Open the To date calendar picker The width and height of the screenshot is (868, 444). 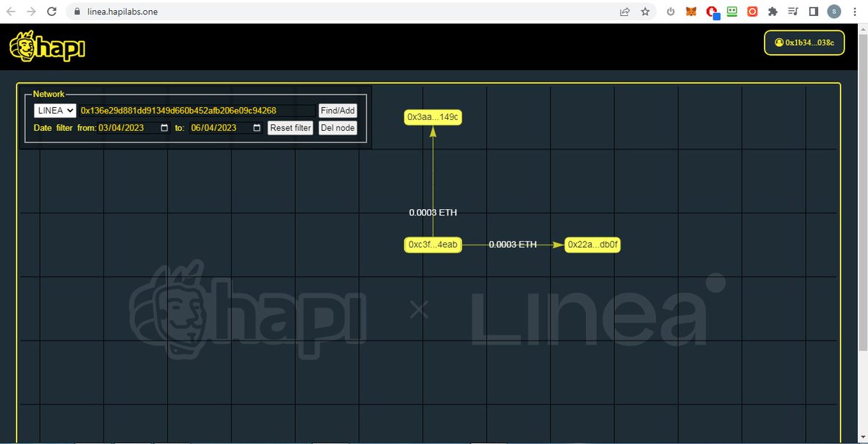pos(257,128)
